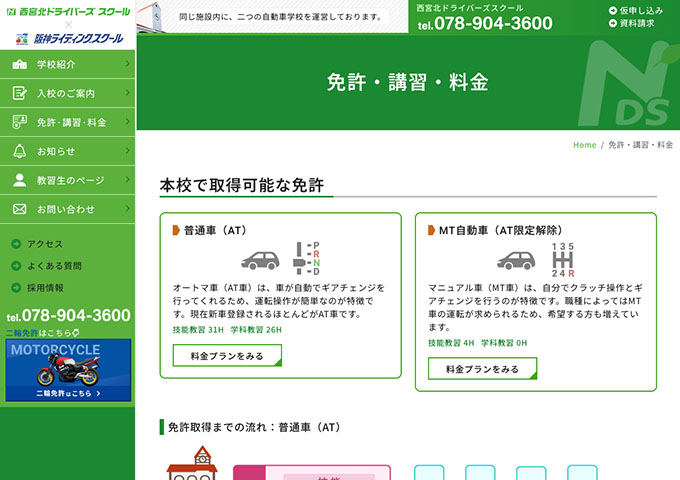Open the 入校のご案内 menu item
The height and width of the screenshot is (480, 680).
pos(67,93)
